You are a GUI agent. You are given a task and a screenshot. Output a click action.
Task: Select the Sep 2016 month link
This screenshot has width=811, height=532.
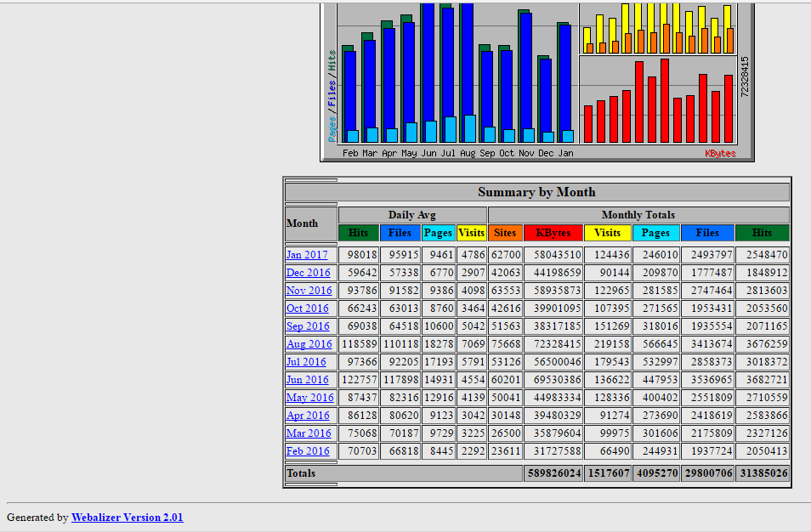click(308, 326)
